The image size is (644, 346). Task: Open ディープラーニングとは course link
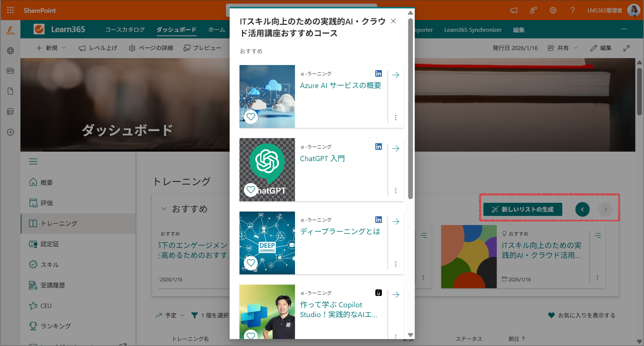tap(340, 232)
